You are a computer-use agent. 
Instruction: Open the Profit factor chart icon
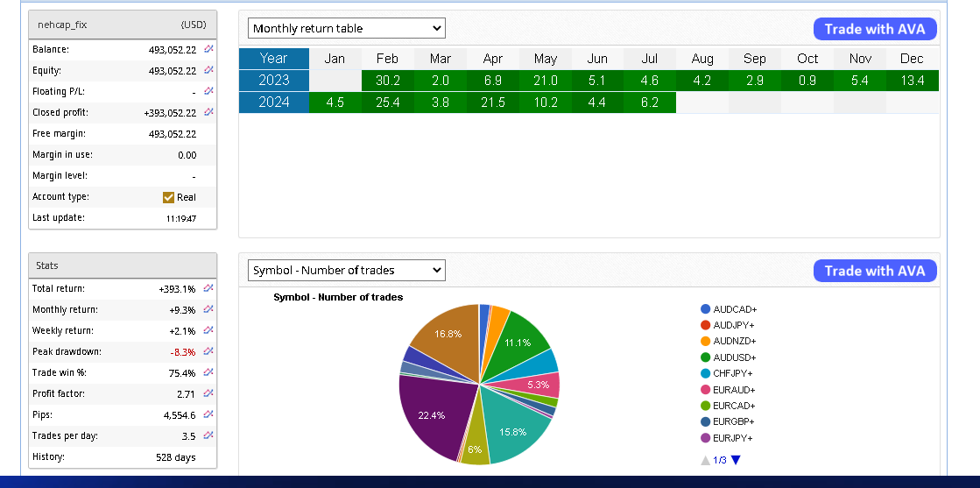208,393
